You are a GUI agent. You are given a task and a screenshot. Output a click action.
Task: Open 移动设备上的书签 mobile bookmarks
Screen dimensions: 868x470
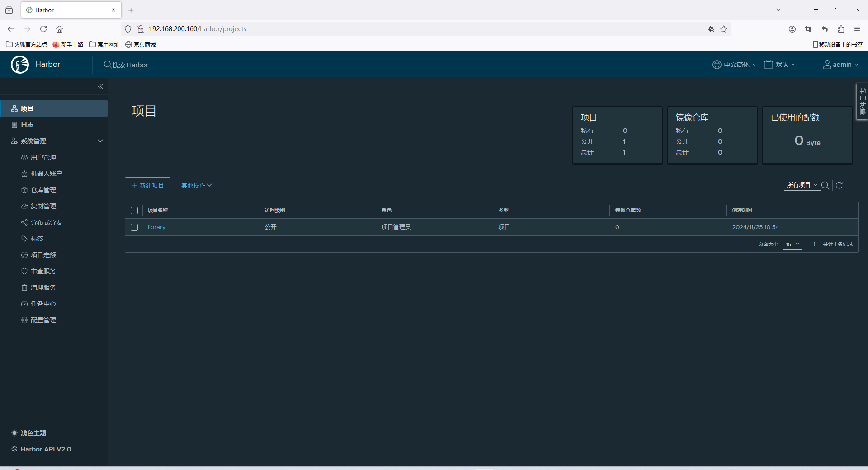[838, 44]
